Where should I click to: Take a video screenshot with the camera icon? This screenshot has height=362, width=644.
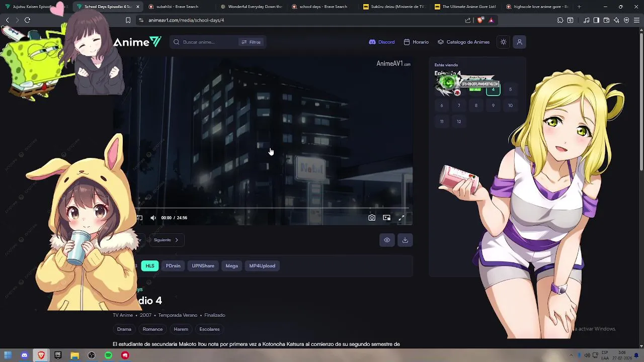point(372,218)
